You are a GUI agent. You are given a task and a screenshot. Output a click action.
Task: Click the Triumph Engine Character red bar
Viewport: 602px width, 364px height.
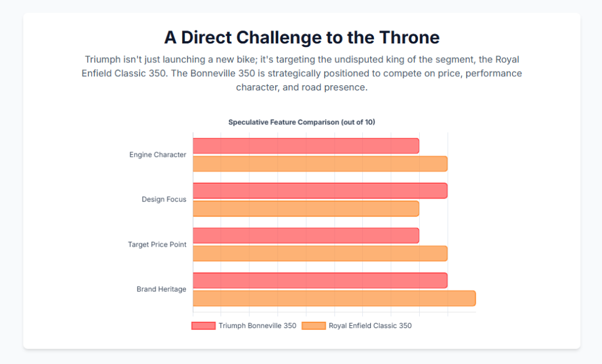pos(306,146)
